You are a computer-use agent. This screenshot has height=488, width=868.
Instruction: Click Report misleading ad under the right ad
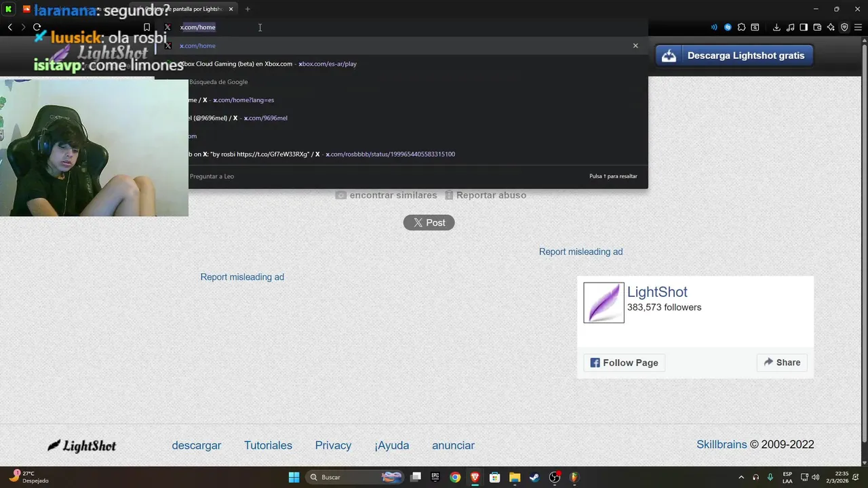[x=580, y=251]
